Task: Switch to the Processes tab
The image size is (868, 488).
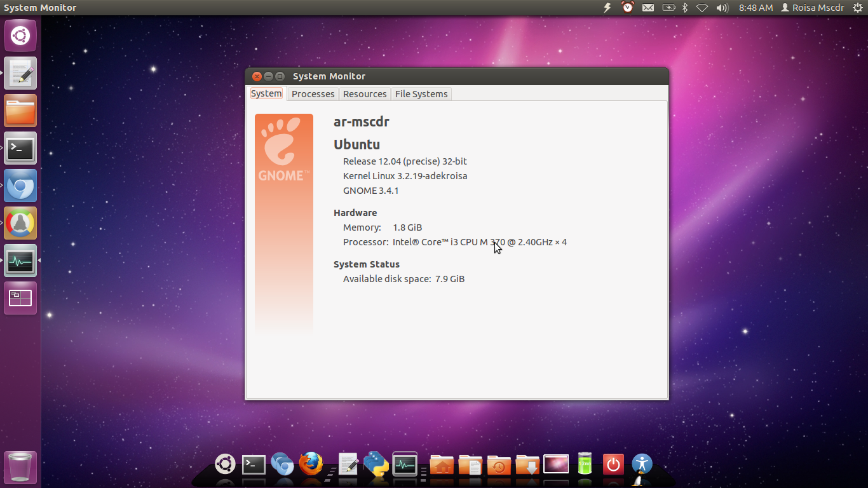Action: (313, 93)
